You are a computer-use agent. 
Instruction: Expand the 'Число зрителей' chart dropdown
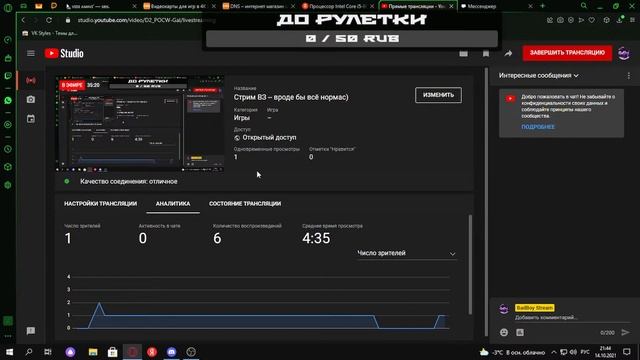point(407,253)
